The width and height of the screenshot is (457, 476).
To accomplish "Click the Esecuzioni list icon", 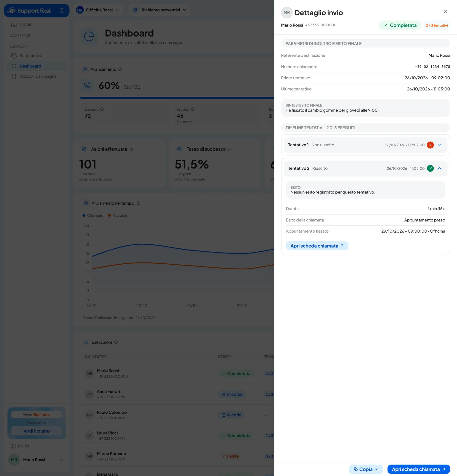I will (x=86, y=342).
